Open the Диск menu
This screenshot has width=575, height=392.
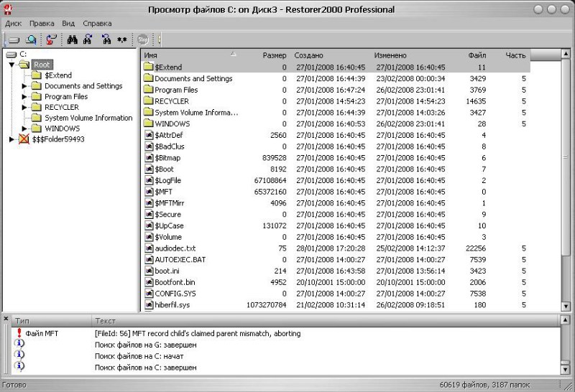click(x=13, y=23)
